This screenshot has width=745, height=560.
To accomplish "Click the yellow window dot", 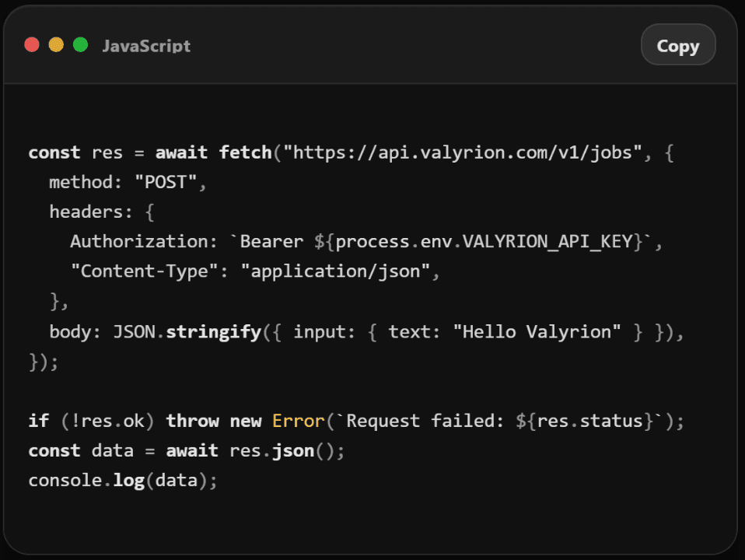I will 56,44.
